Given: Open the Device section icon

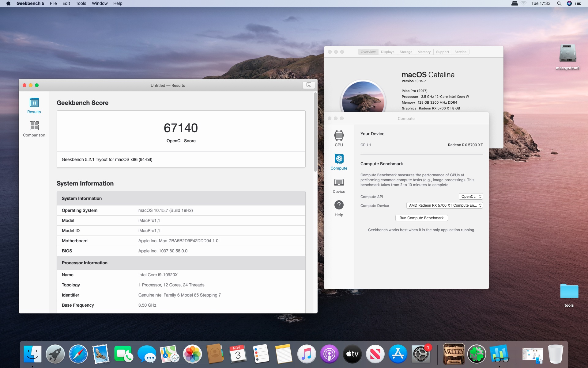Looking at the screenshot, I should 339,182.
